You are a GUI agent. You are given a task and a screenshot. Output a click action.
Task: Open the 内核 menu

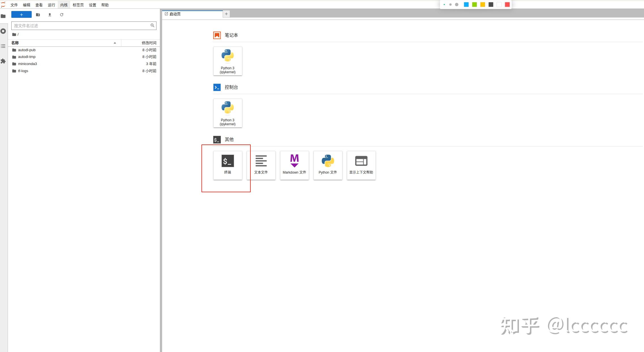(x=64, y=5)
